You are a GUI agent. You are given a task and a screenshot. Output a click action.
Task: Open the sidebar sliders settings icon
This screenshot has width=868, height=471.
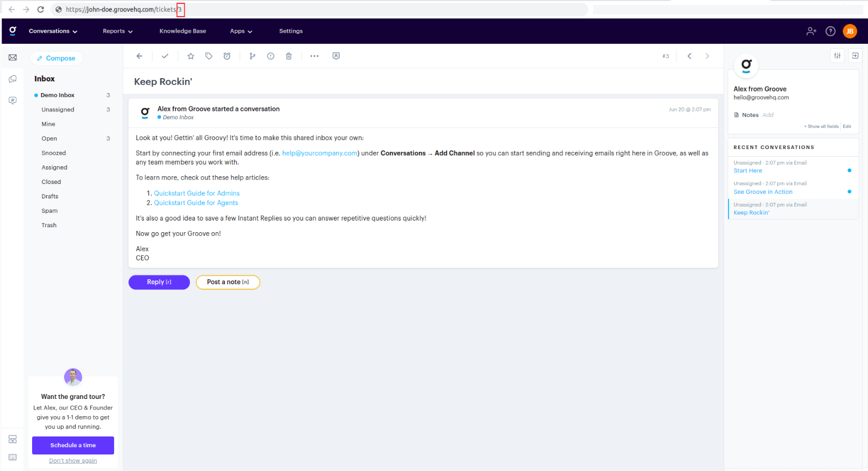838,55
